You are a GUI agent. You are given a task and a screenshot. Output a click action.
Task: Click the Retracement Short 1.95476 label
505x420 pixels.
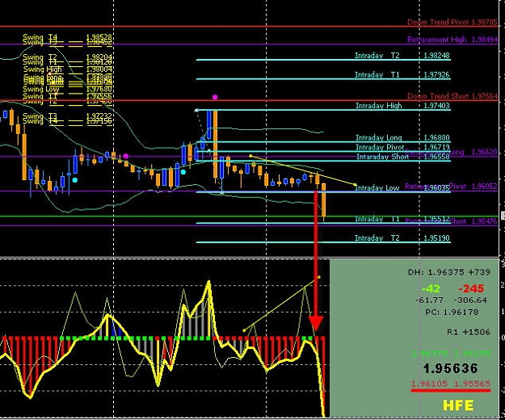click(451, 221)
